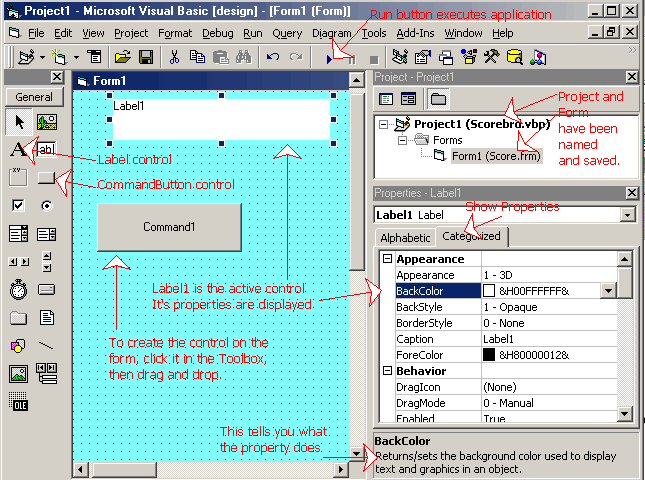The height and width of the screenshot is (480, 645).
Task: Toggle Folders view in Project panel
Action: tap(438, 99)
